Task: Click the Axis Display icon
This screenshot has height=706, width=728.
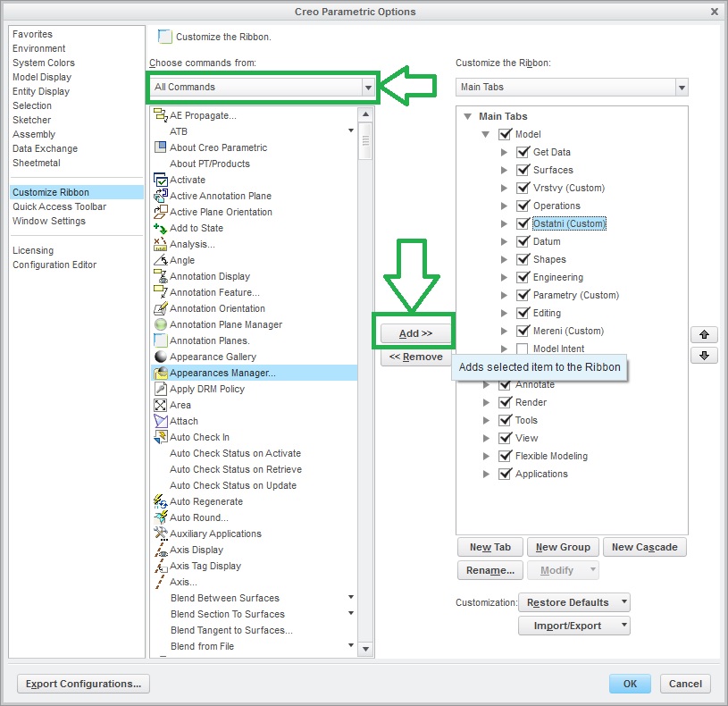Action: [160, 550]
